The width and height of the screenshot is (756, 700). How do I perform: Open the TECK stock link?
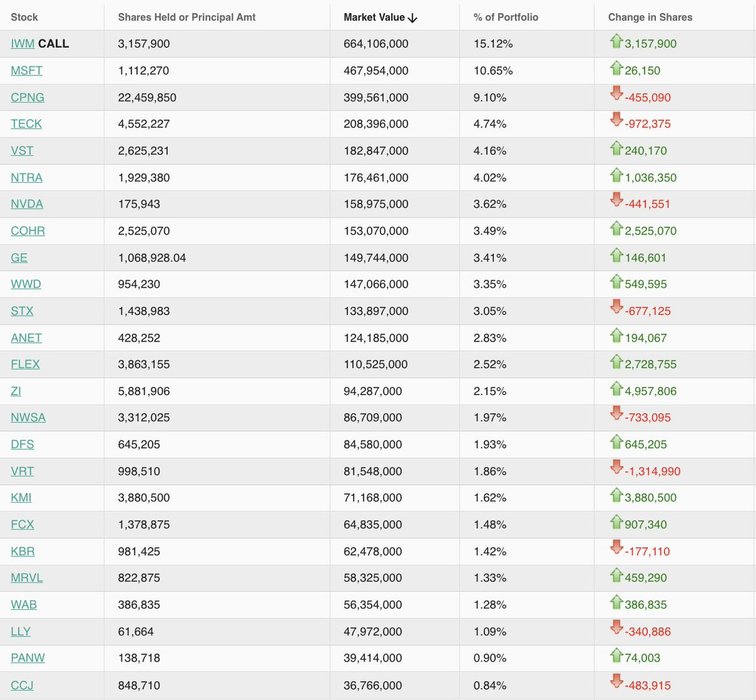[26, 124]
